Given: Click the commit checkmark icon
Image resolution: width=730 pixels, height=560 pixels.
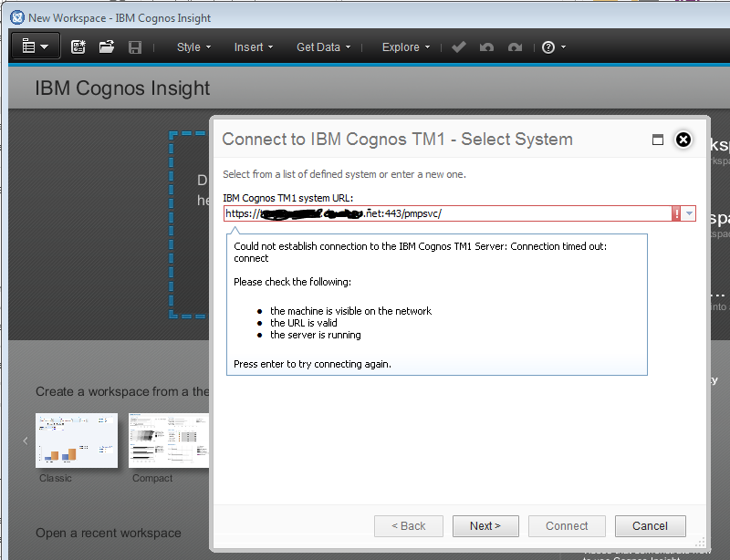Looking at the screenshot, I should click(x=459, y=47).
